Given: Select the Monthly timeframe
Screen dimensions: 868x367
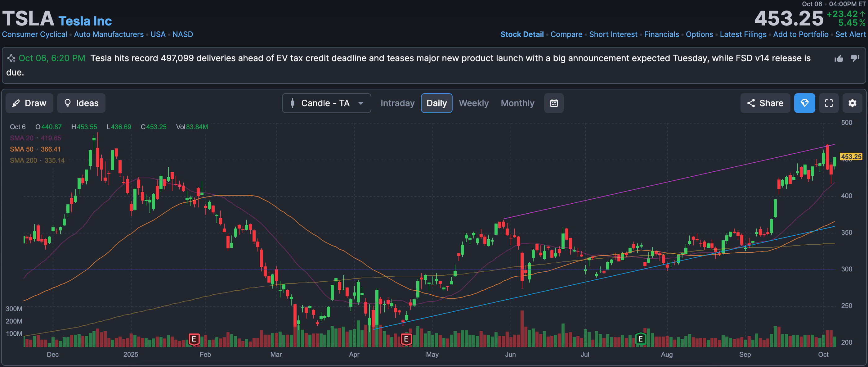Looking at the screenshot, I should [517, 103].
